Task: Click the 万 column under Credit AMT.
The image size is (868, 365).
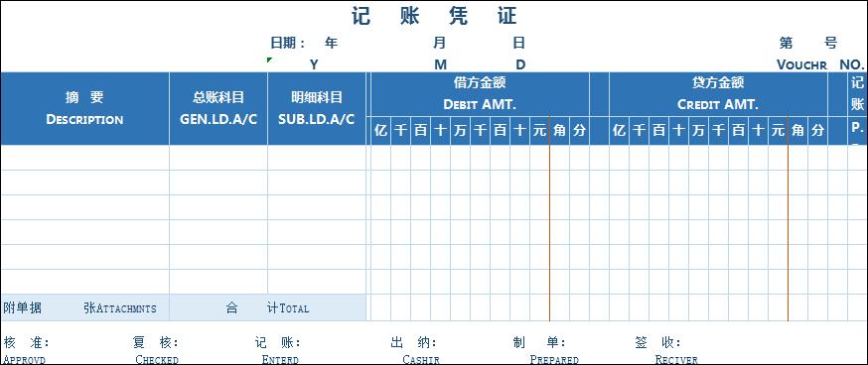Action: coord(698,131)
